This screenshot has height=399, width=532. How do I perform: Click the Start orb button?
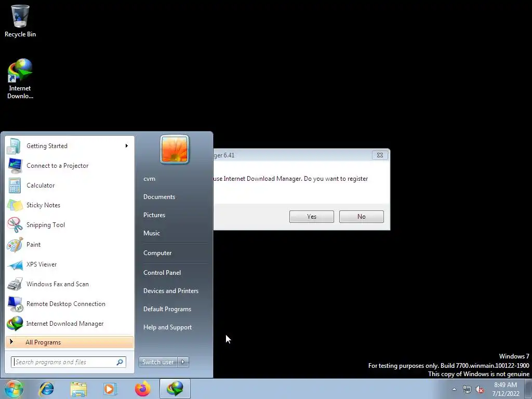point(14,389)
